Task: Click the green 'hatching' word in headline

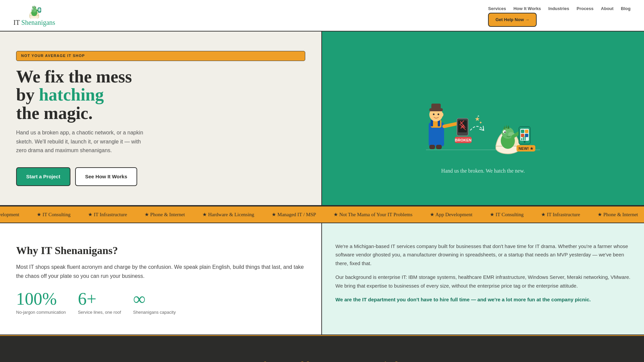Action: point(71,95)
